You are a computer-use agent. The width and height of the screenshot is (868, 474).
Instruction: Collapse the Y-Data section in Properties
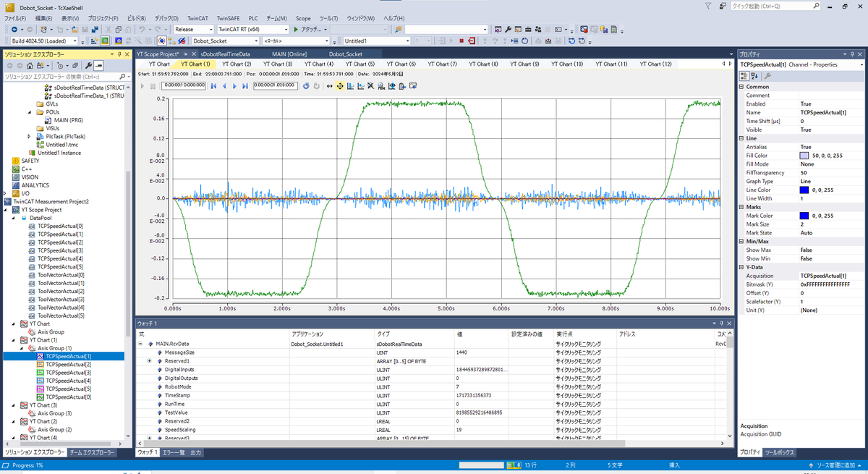[x=742, y=267]
